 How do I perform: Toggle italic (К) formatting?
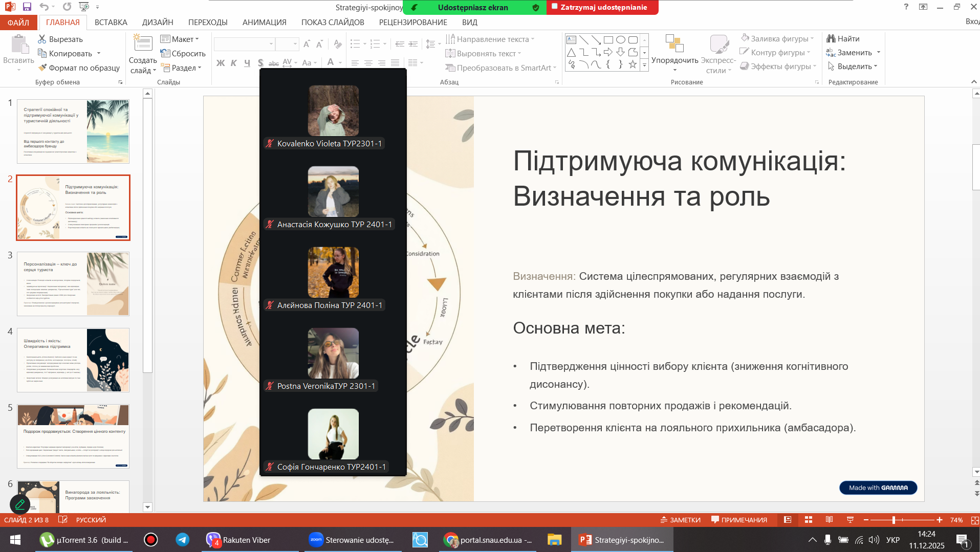[234, 63]
